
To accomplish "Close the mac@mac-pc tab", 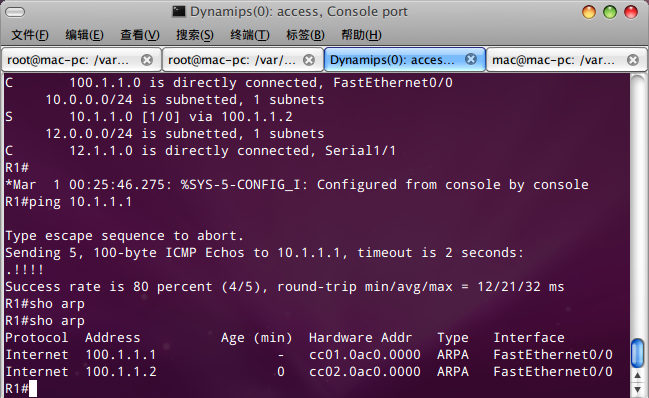I will click(x=633, y=60).
